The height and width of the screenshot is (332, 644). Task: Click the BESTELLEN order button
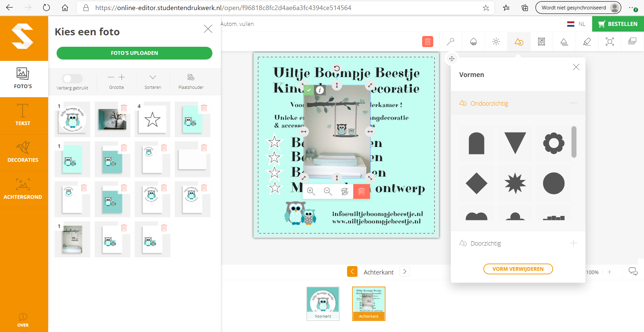coord(618,24)
